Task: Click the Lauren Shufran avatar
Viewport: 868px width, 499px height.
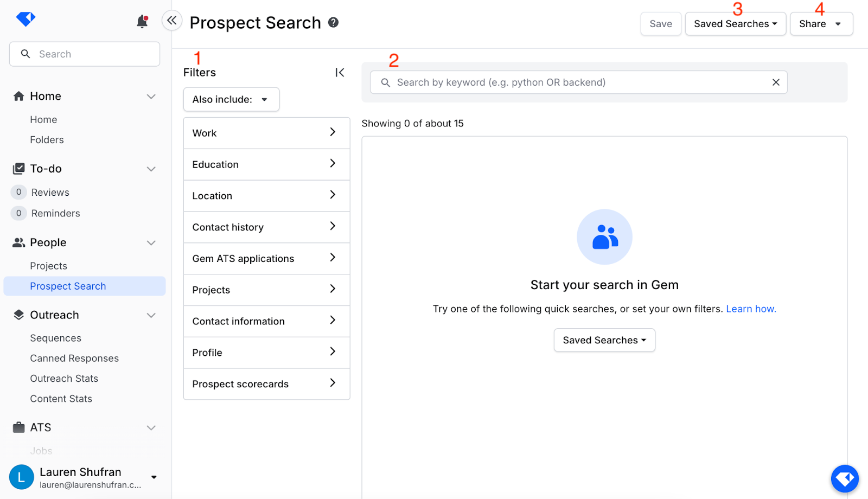Action: [21, 477]
